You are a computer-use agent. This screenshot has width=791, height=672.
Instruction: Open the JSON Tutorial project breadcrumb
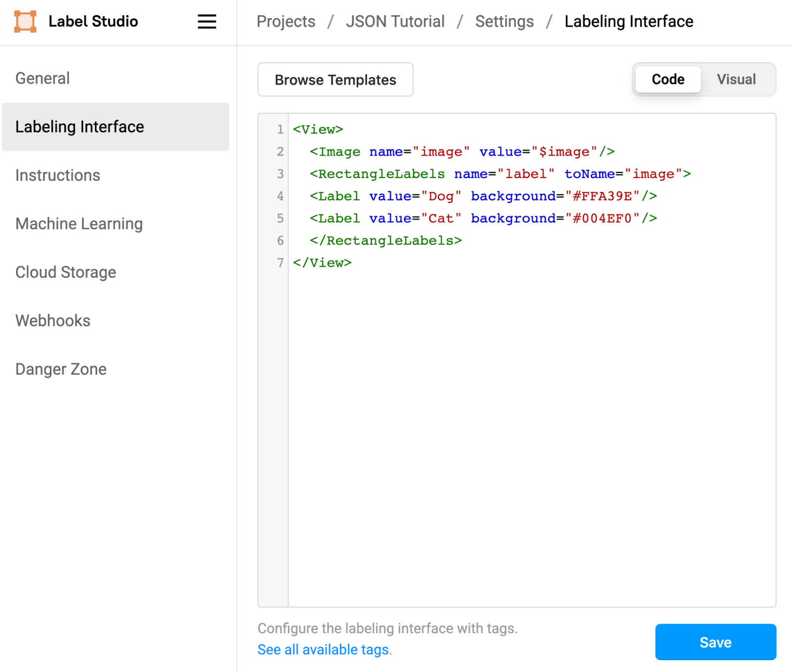coord(395,21)
